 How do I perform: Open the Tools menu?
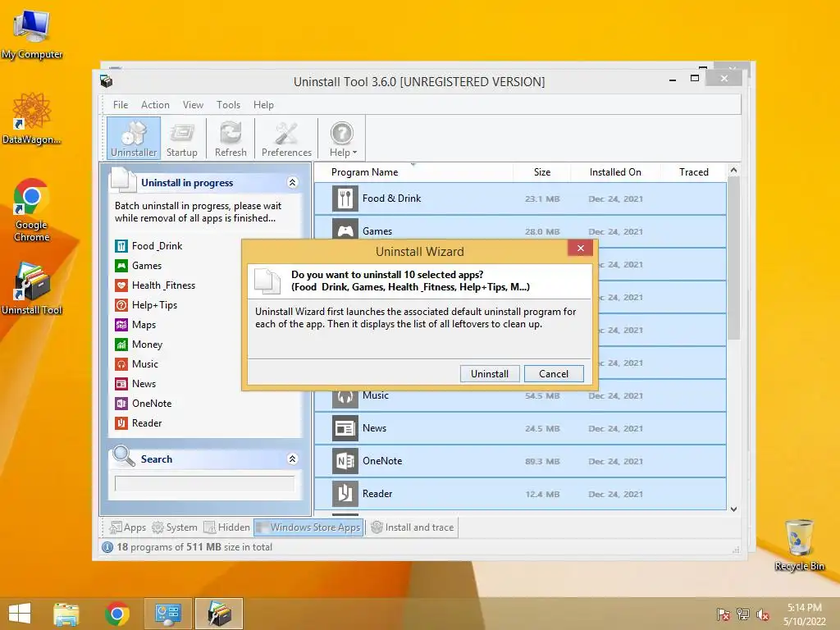228,105
